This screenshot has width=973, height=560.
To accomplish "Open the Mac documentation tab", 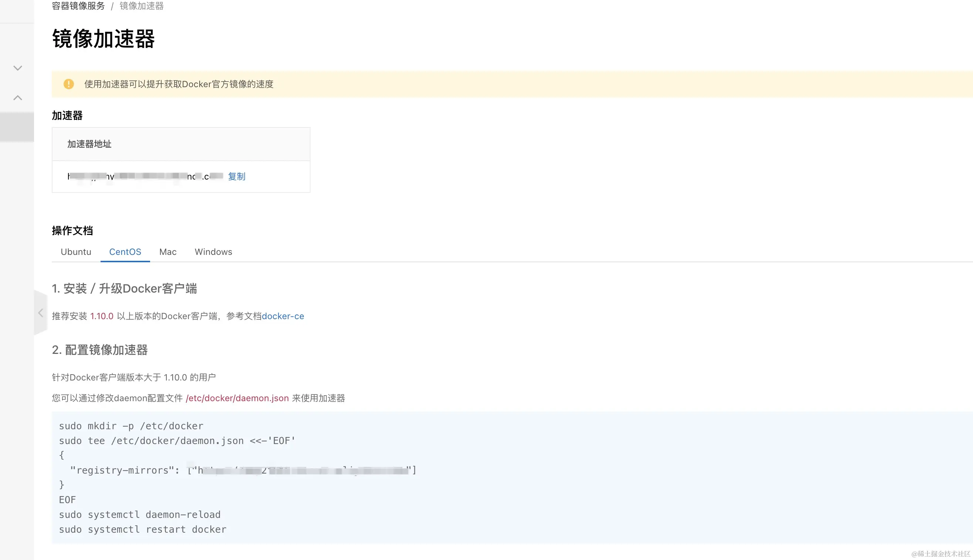I will 168,252.
